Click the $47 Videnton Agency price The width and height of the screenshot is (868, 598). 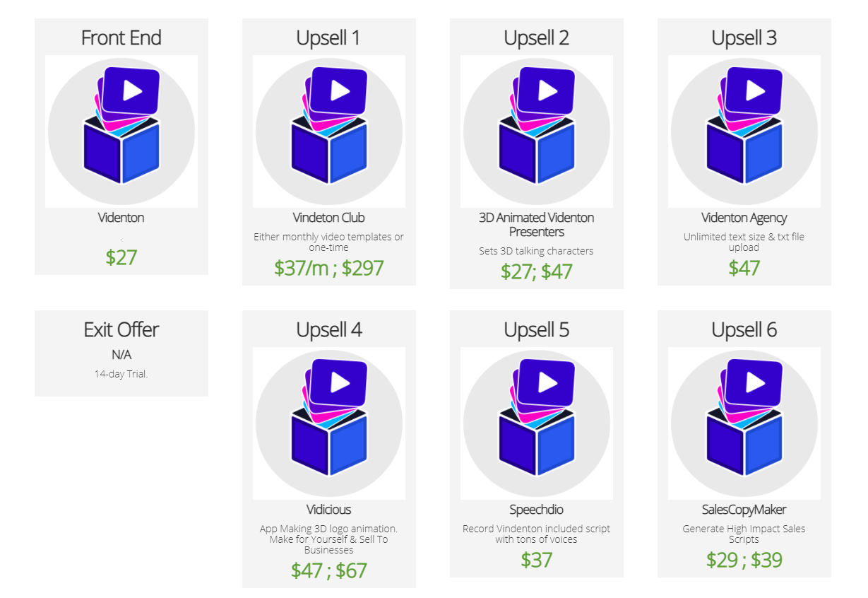744,268
